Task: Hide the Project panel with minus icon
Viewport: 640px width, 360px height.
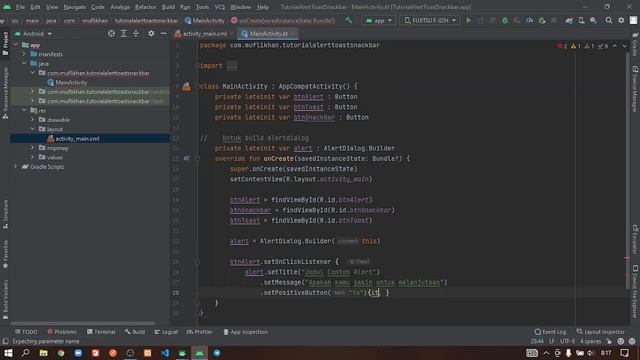Action: pyautogui.click(x=163, y=33)
